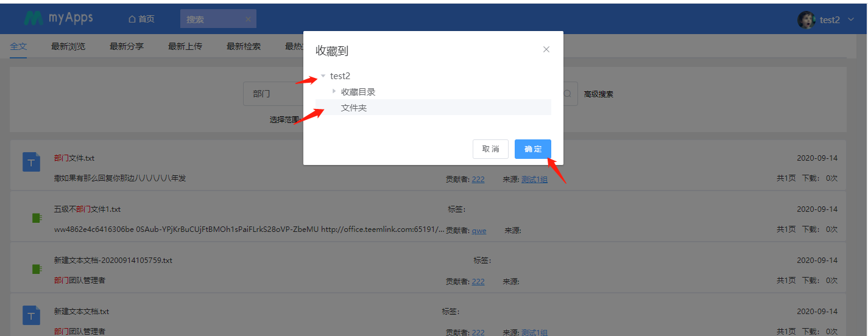
Task: Switch to the 最新浏览 tab
Action: [x=68, y=46]
